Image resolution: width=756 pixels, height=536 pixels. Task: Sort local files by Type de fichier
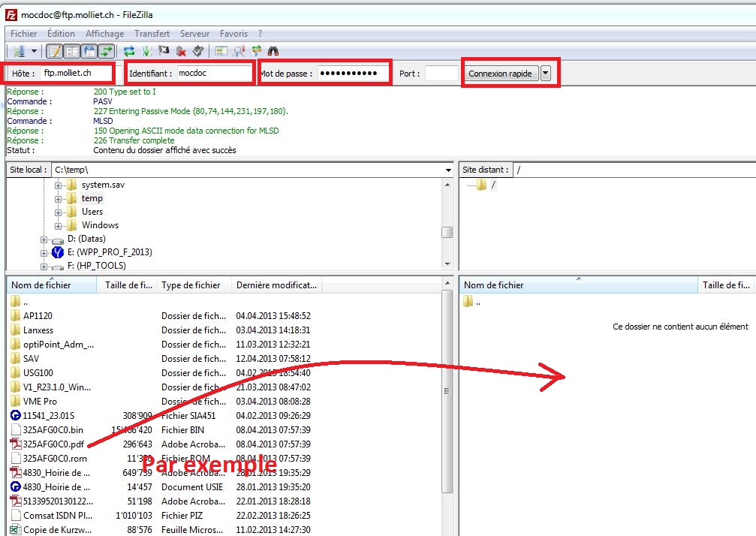pos(194,285)
